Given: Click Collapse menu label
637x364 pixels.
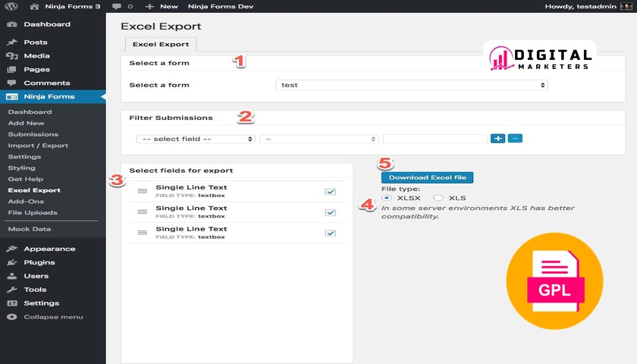Looking at the screenshot, I should [x=53, y=317].
